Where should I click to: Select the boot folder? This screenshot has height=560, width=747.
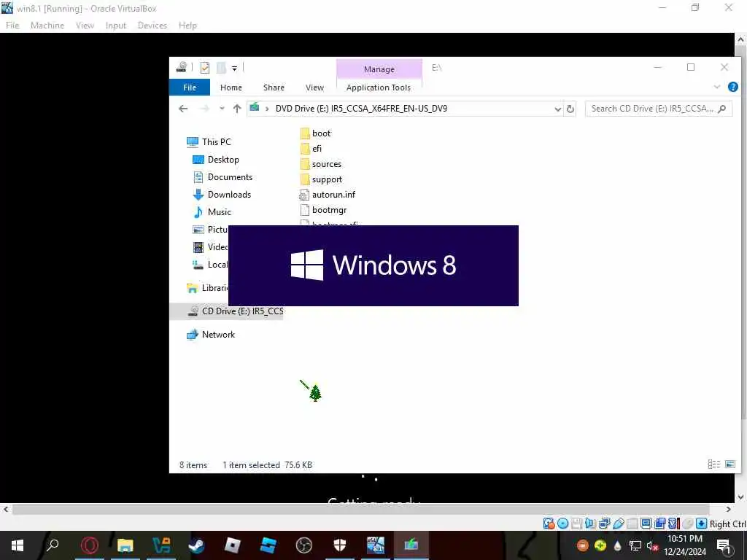click(x=315, y=133)
